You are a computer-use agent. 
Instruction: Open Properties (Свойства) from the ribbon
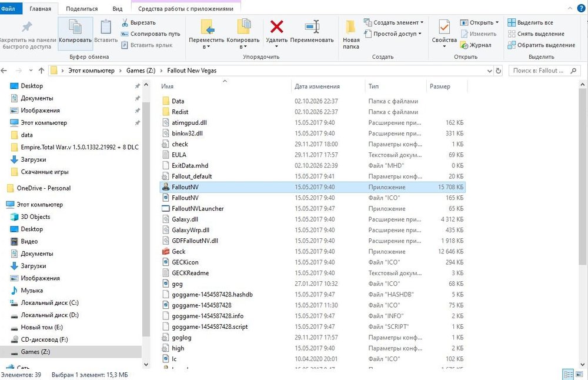[445, 33]
